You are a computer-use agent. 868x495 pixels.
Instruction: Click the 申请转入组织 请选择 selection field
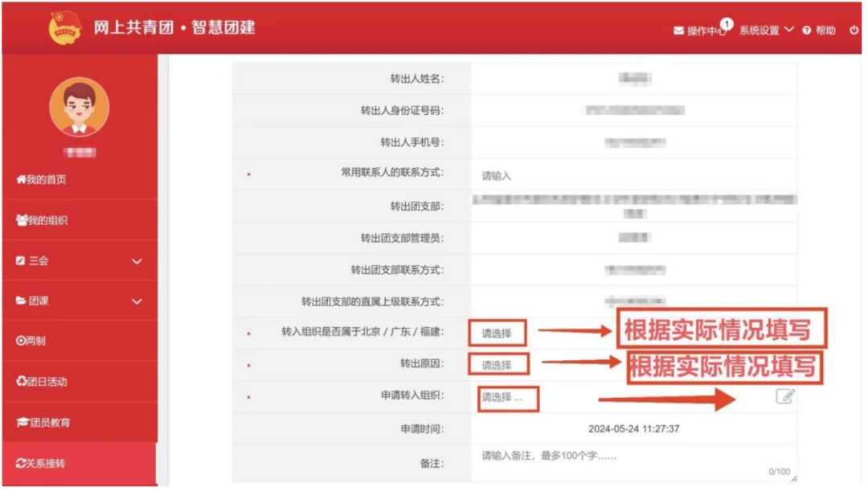tap(506, 397)
